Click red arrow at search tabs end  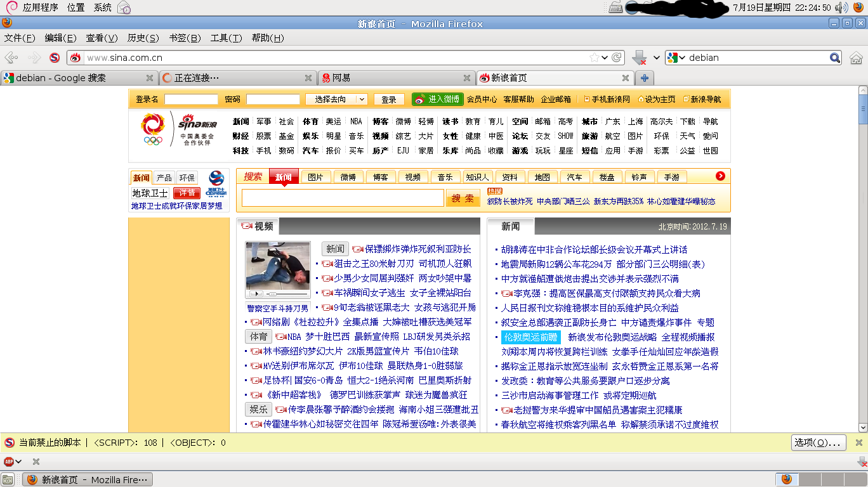coord(720,176)
